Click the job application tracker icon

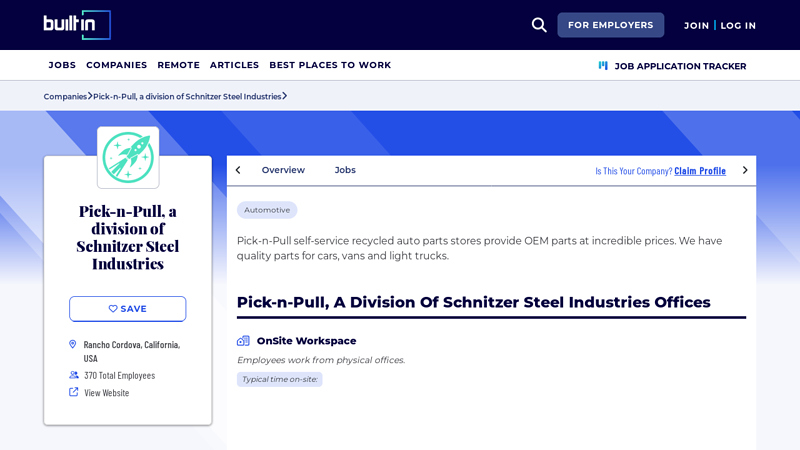(x=603, y=66)
